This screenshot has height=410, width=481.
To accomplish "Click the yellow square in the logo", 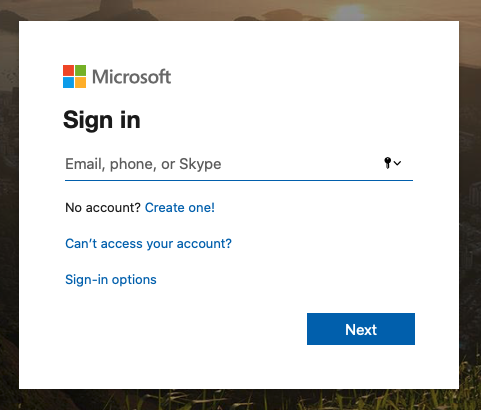I will coord(80,82).
